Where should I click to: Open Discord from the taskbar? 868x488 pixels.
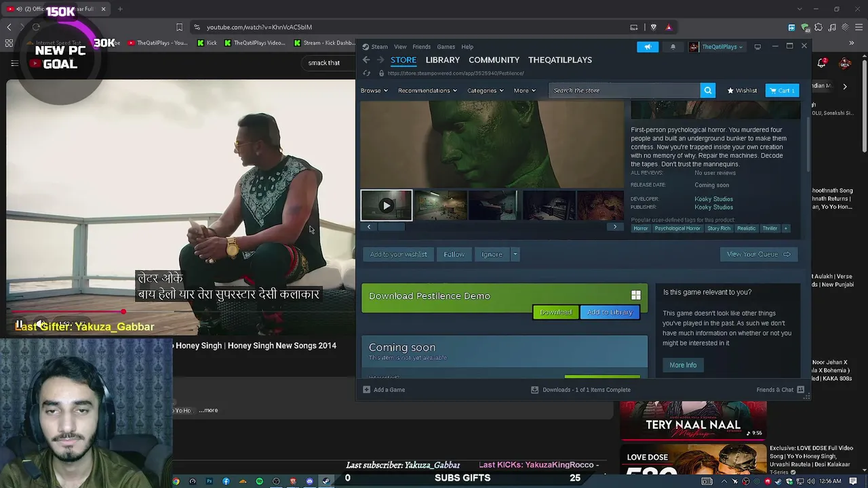tap(309, 482)
